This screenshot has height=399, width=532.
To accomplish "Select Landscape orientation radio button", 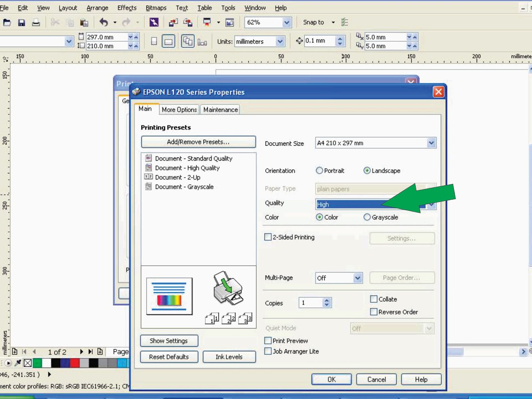I will (x=367, y=171).
